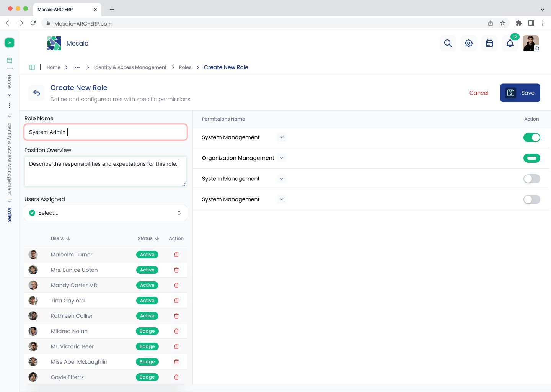Open notifications bell with 12 badge
551x392 pixels.
pyautogui.click(x=510, y=43)
